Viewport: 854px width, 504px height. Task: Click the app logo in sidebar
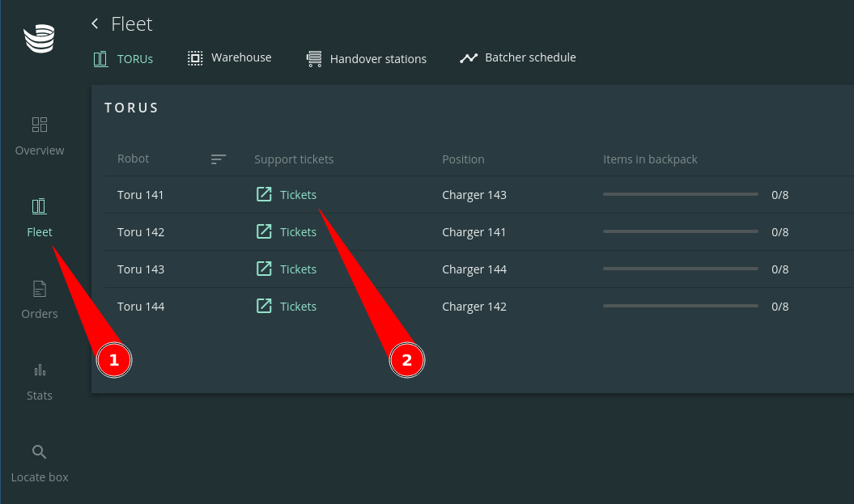(x=39, y=39)
